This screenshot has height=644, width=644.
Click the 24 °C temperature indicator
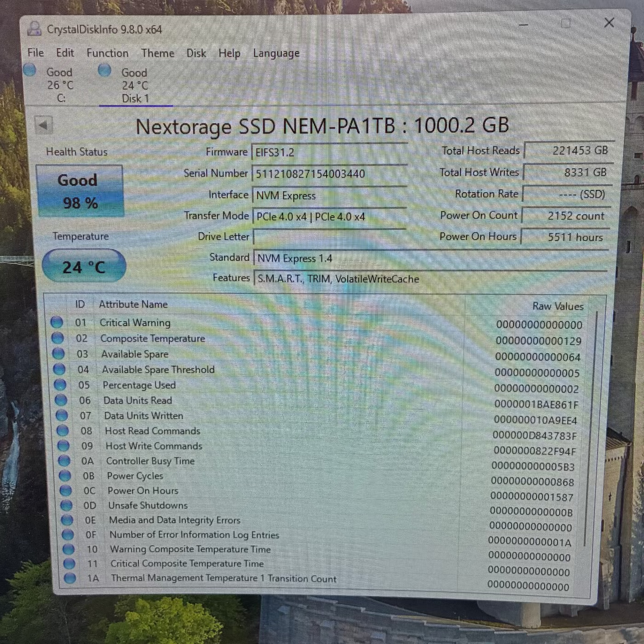83,265
